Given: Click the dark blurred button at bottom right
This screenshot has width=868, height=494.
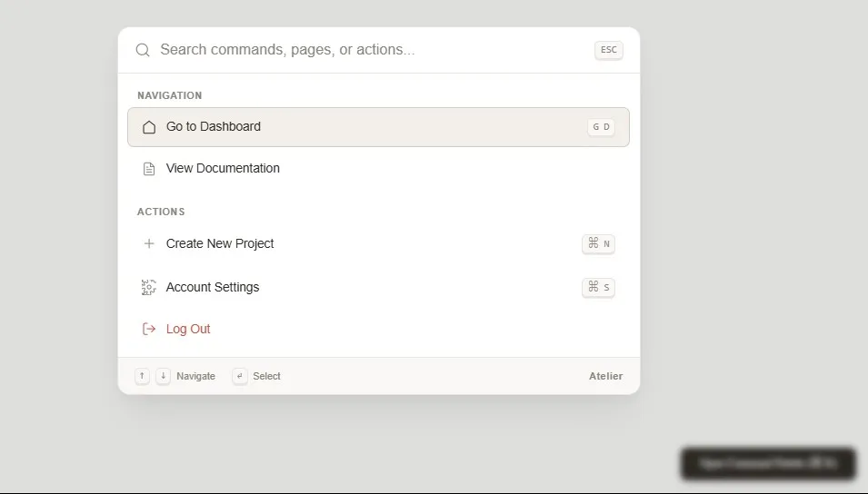Looking at the screenshot, I should pyautogui.click(x=768, y=463).
